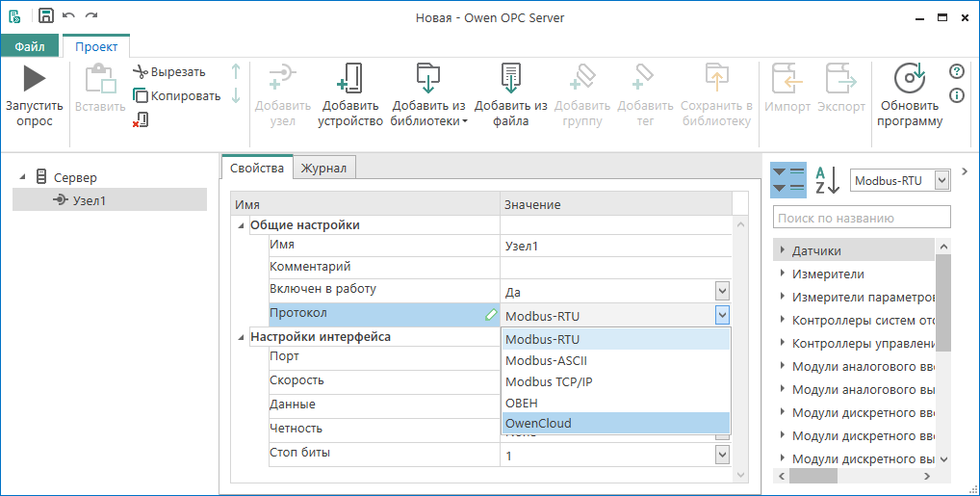This screenshot has height=496, width=980.
Task: Switch to the Журнал tab
Action: 324,168
